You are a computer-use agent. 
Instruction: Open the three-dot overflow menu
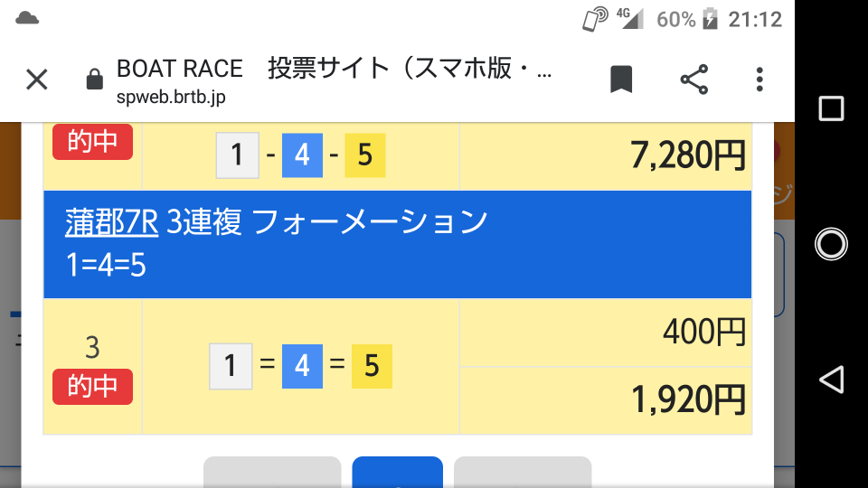pos(759,80)
